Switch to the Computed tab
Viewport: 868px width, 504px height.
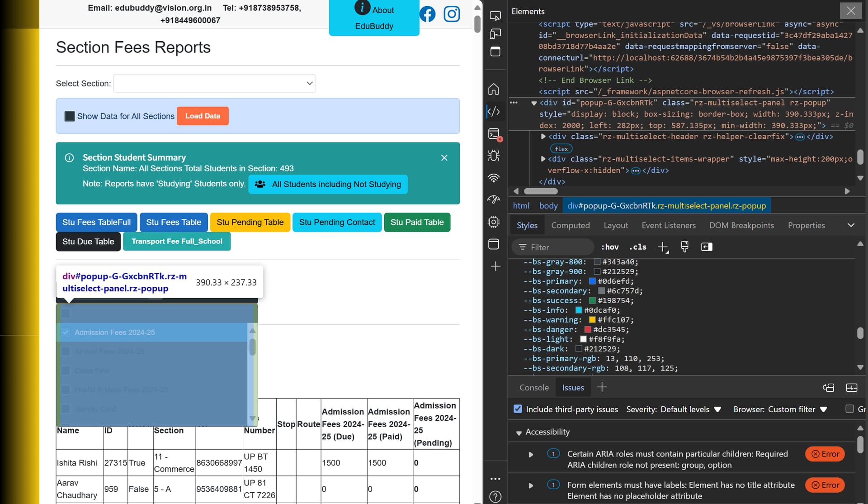click(x=570, y=225)
